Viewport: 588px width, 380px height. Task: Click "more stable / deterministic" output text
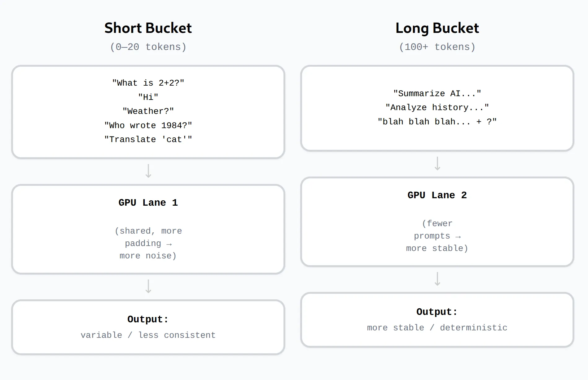437,328
